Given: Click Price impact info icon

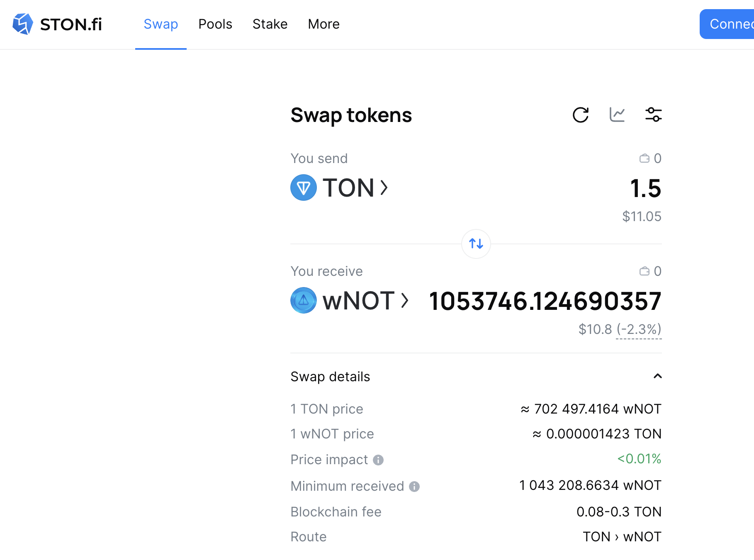Looking at the screenshot, I should pos(378,460).
